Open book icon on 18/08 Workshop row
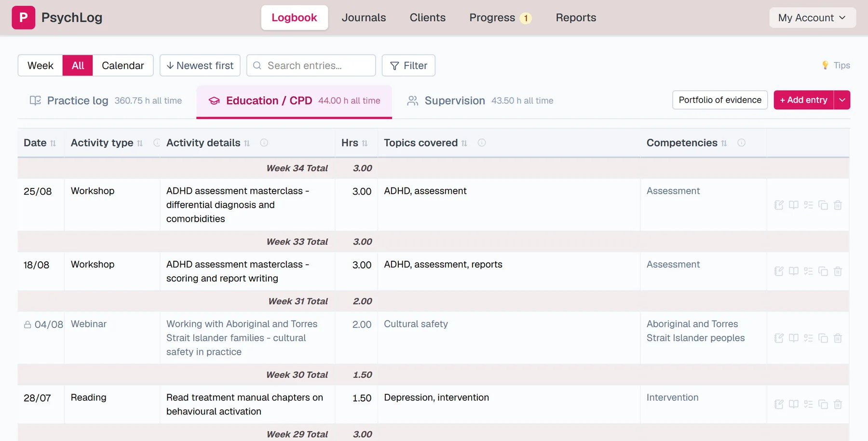The width and height of the screenshot is (868, 441). [x=794, y=271]
